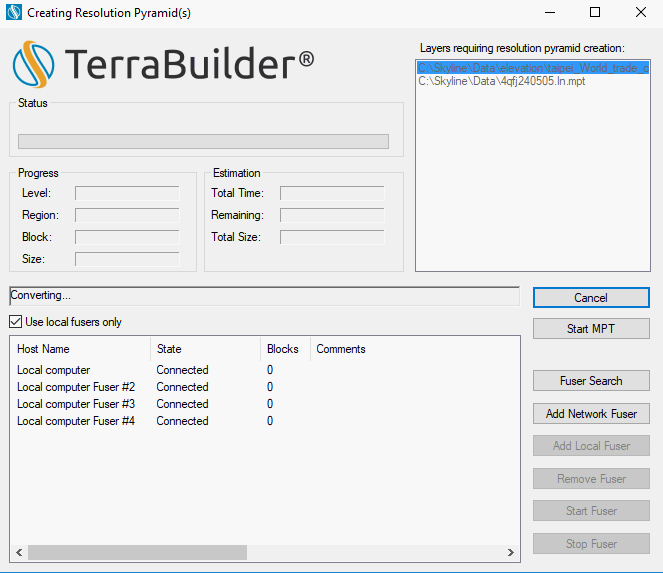Toggle Use local fusers only checkbox
The height and width of the screenshot is (573, 663).
tap(16, 322)
